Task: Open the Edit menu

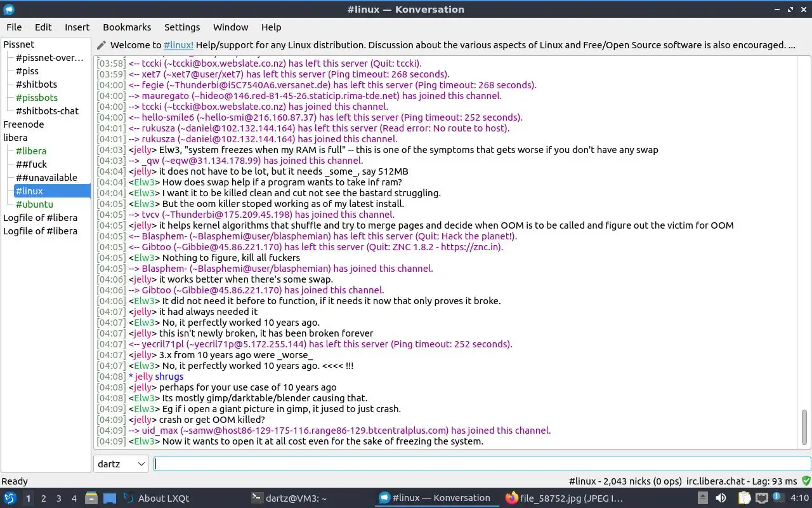Action: pos(43,27)
